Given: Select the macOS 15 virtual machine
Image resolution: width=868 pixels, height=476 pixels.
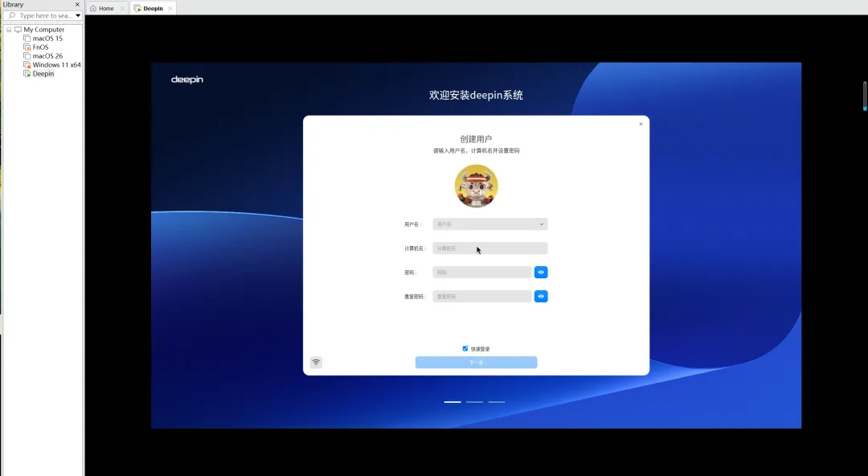Looking at the screenshot, I should [x=47, y=39].
